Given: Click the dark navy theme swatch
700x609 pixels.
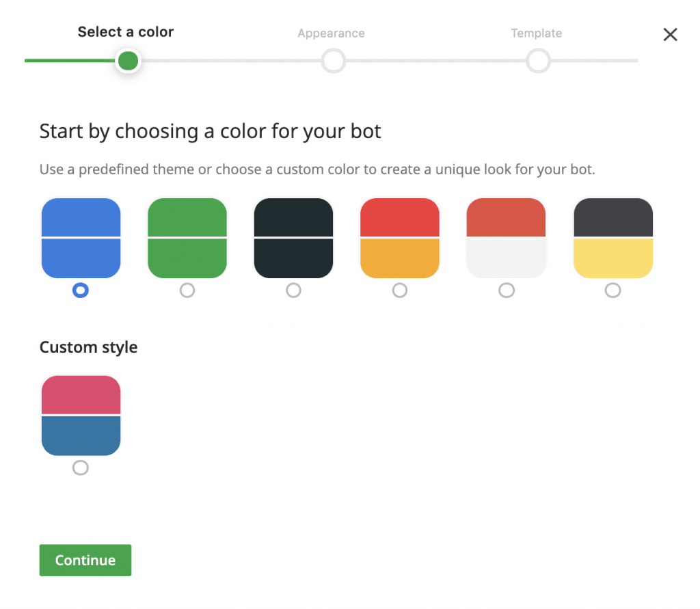Looking at the screenshot, I should (293, 238).
